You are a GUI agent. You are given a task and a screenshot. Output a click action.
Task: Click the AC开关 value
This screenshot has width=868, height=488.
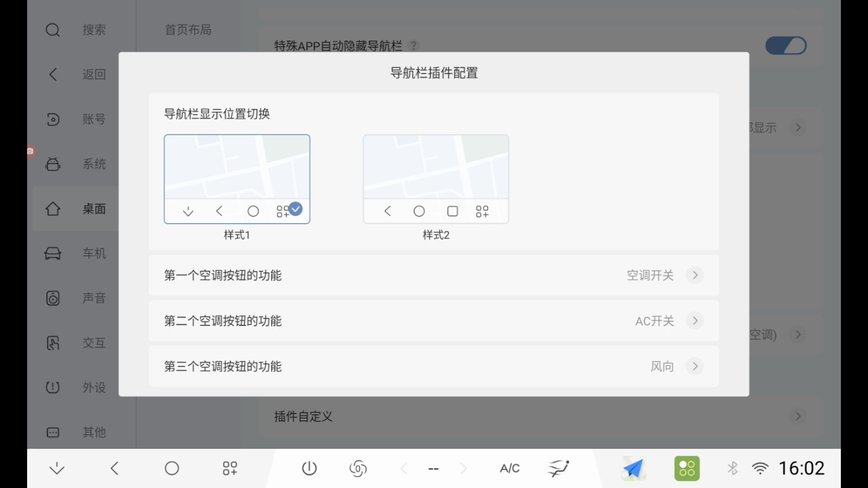pos(655,321)
